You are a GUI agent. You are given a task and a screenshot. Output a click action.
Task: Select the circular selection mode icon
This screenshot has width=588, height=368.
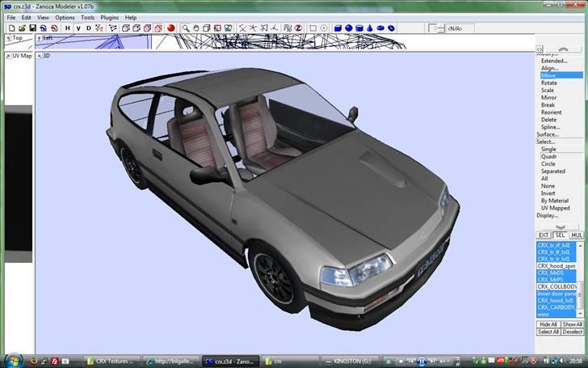[x=324, y=28]
